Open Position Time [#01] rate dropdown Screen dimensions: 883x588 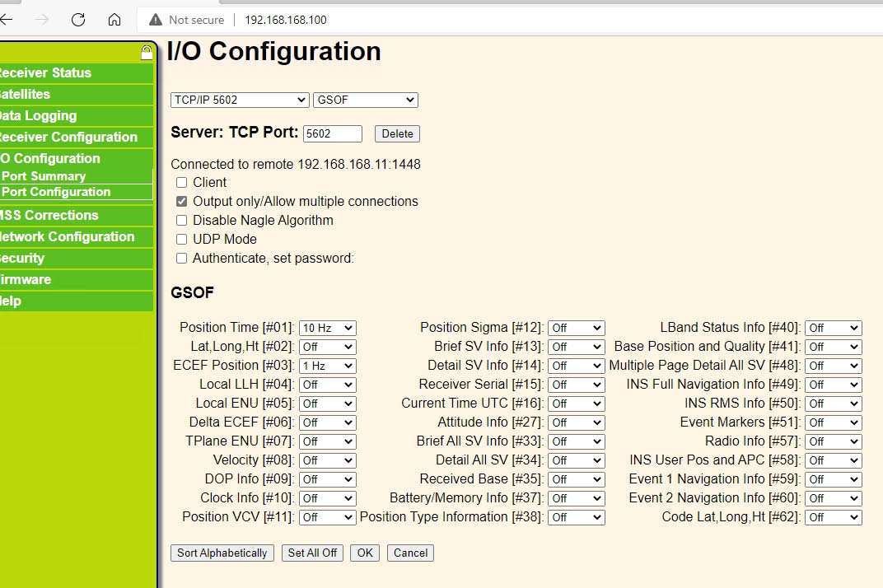[x=327, y=329]
